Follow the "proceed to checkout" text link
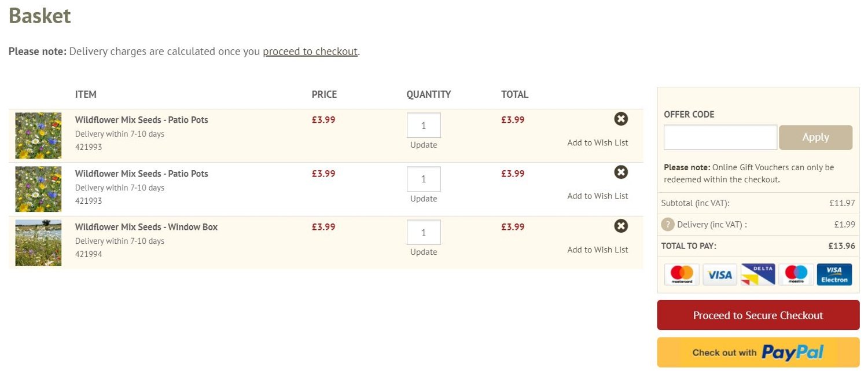Image resolution: width=868 pixels, height=374 pixels. (x=310, y=52)
